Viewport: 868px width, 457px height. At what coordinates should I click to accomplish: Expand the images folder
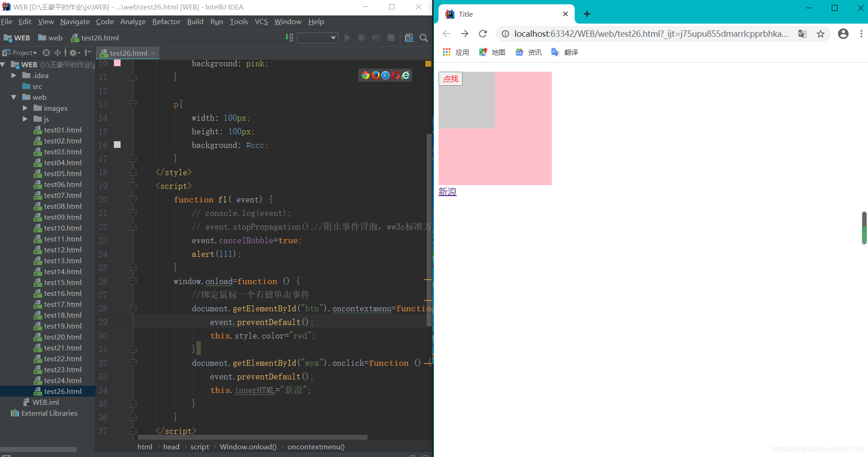tap(25, 108)
